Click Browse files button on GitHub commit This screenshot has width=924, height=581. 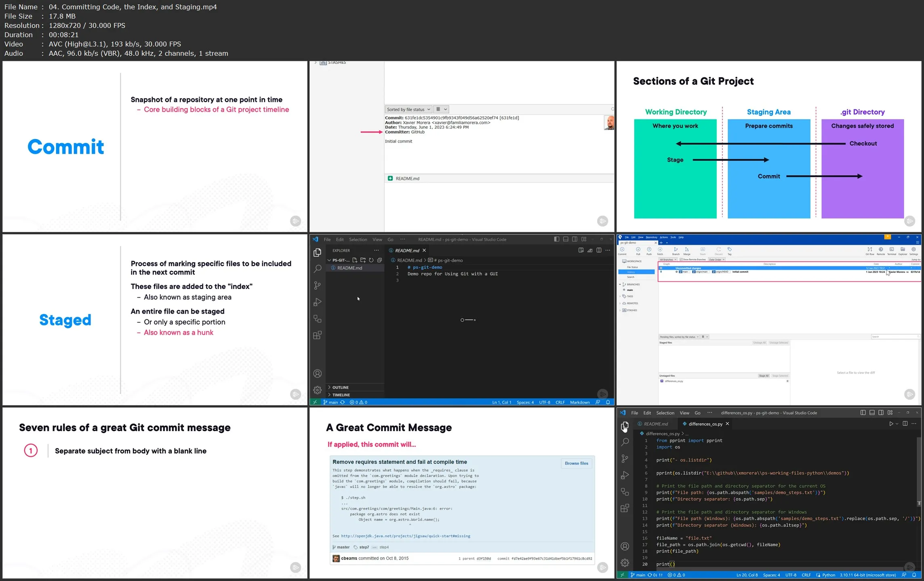[x=576, y=463]
